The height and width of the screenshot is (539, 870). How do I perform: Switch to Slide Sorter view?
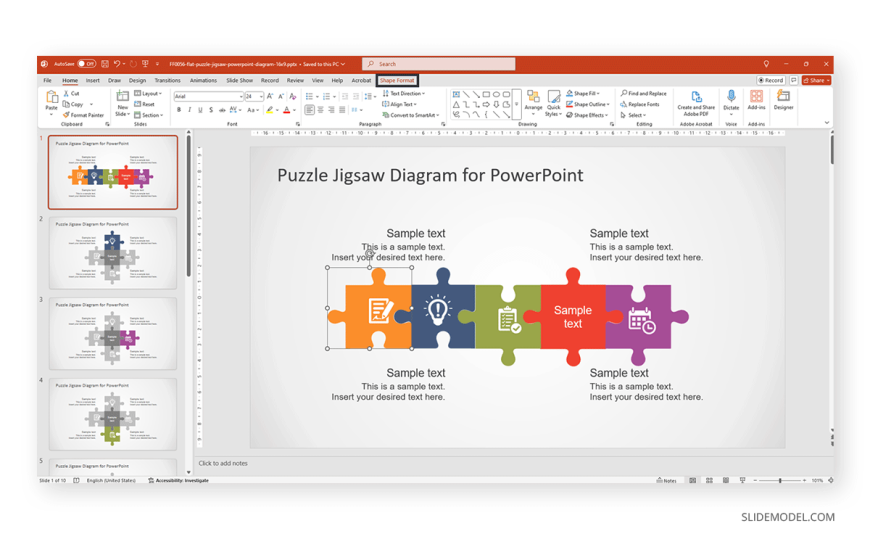tap(709, 480)
